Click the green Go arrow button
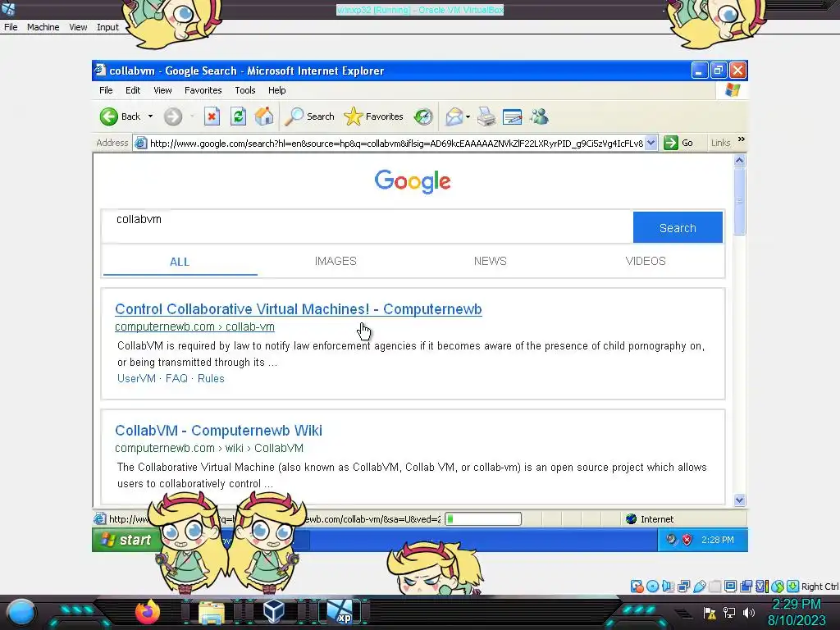The image size is (840, 630). point(671,143)
